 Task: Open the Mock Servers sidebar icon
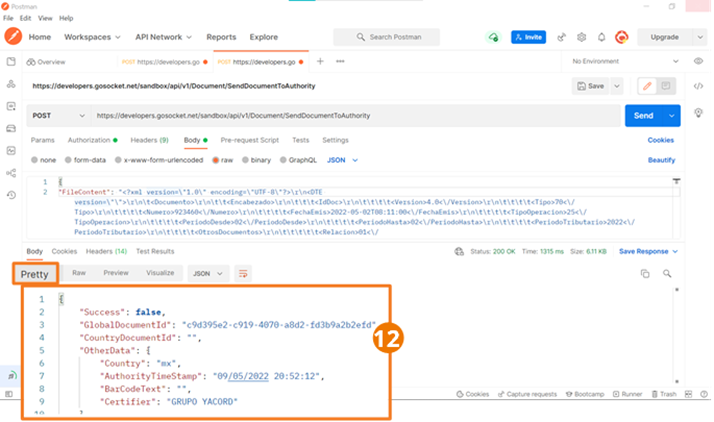(11, 128)
